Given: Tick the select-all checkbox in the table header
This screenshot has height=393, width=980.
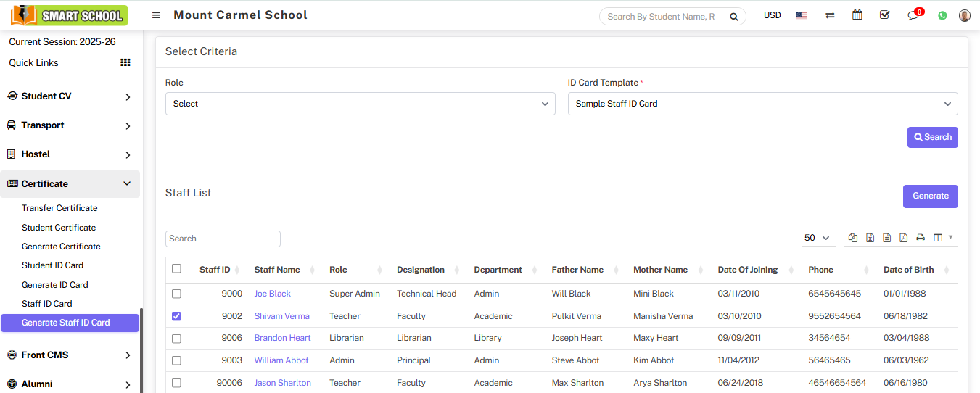Looking at the screenshot, I should (176, 269).
